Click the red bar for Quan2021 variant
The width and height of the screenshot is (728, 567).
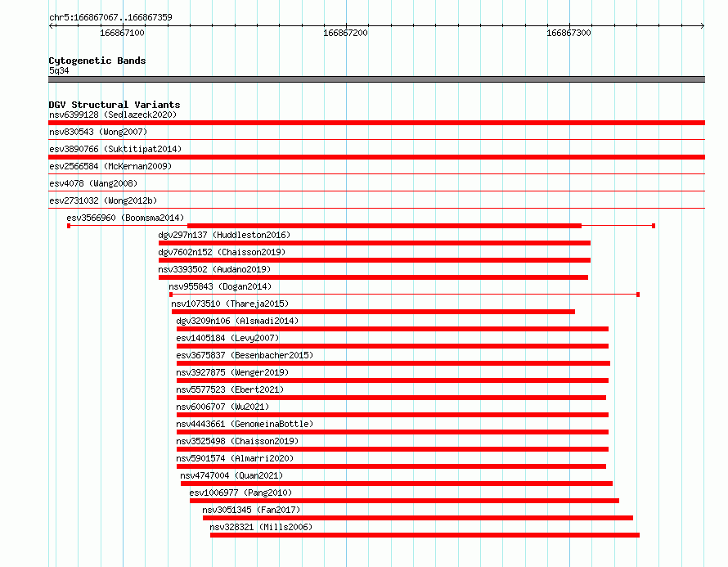[x=397, y=484]
